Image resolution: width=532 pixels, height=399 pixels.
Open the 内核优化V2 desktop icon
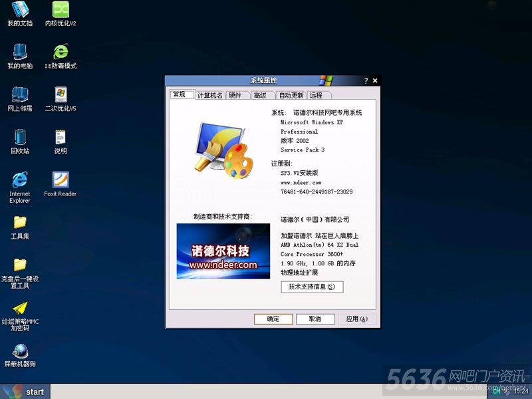[61, 13]
